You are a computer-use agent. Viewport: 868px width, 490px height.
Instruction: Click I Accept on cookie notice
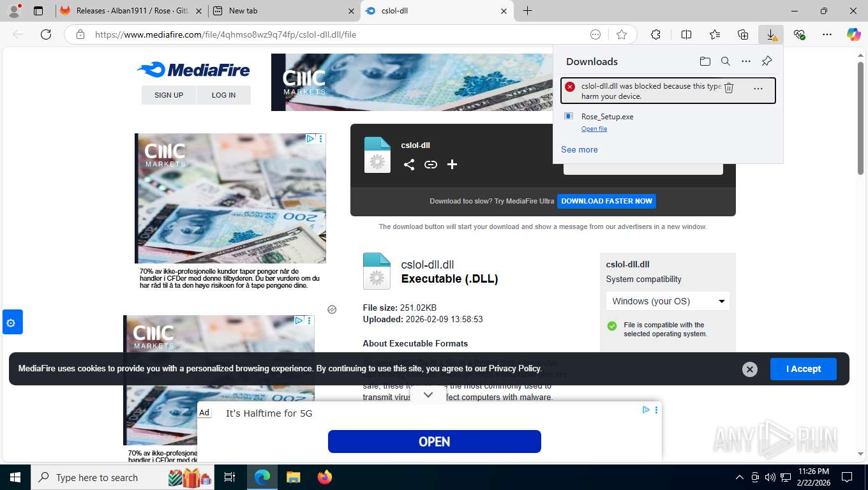[803, 369]
